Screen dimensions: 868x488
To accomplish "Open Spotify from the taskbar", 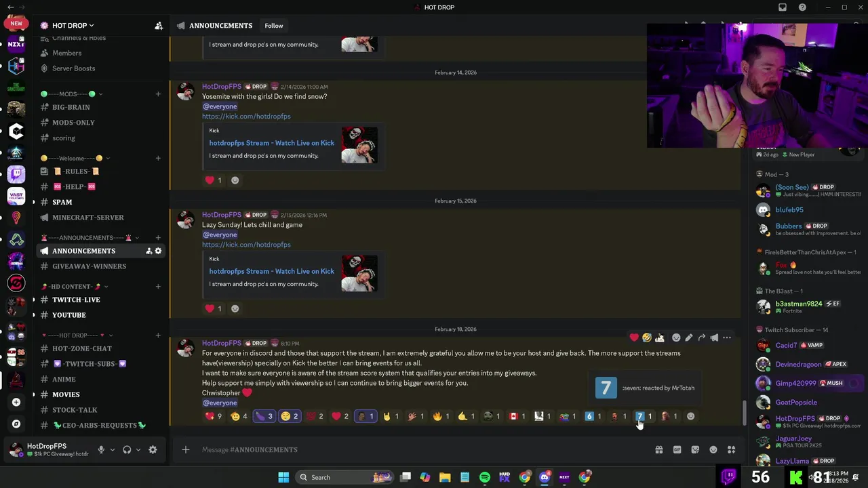I will point(485,477).
